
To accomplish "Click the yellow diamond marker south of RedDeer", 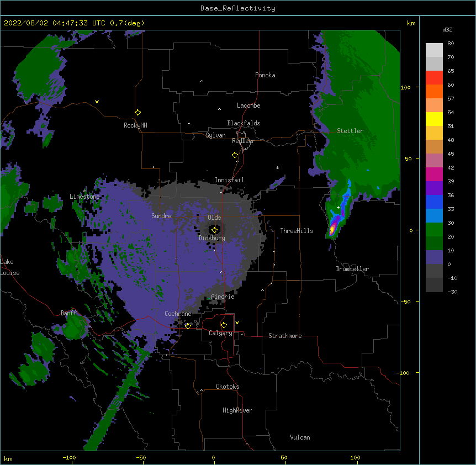I will [235, 155].
